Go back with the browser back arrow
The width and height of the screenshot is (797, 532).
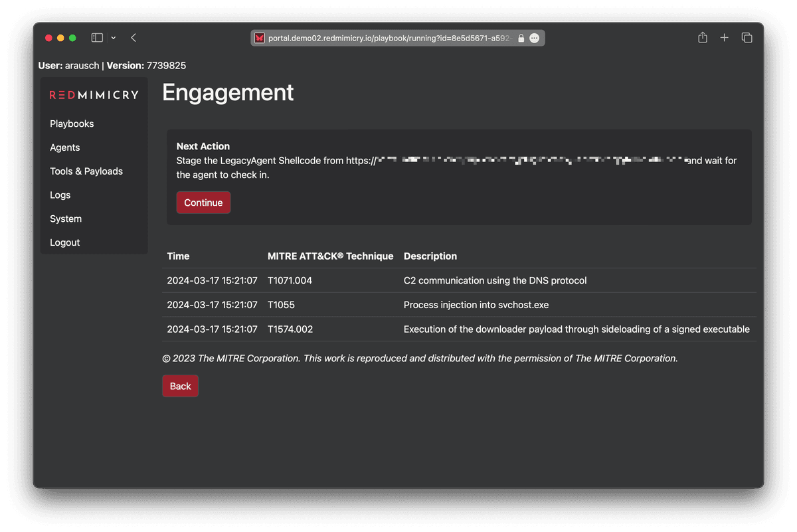click(133, 38)
